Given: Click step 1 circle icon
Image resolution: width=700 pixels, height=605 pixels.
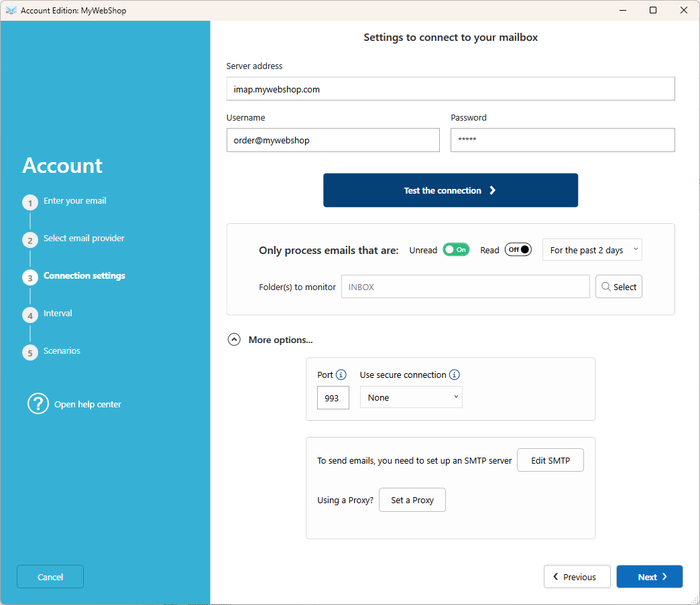Looking at the screenshot, I should coord(30,203).
